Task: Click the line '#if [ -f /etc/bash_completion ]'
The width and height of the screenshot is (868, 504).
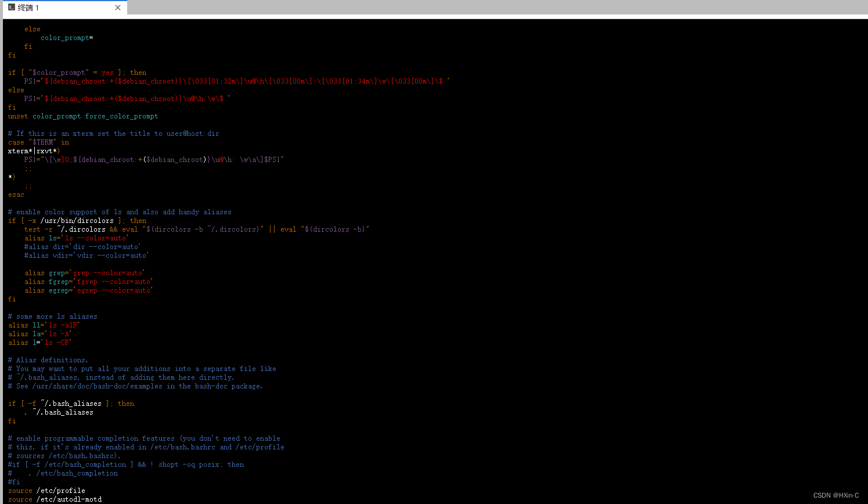Action: 126,465
